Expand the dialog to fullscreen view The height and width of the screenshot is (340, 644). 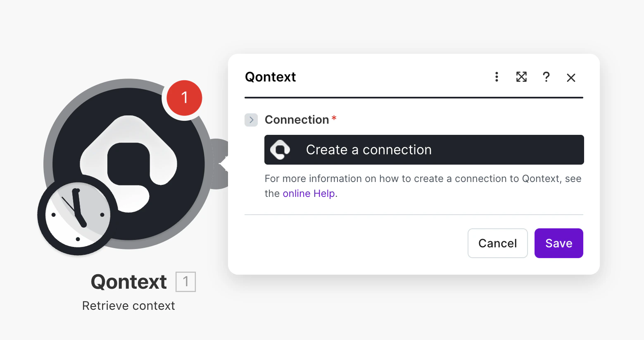coord(521,77)
